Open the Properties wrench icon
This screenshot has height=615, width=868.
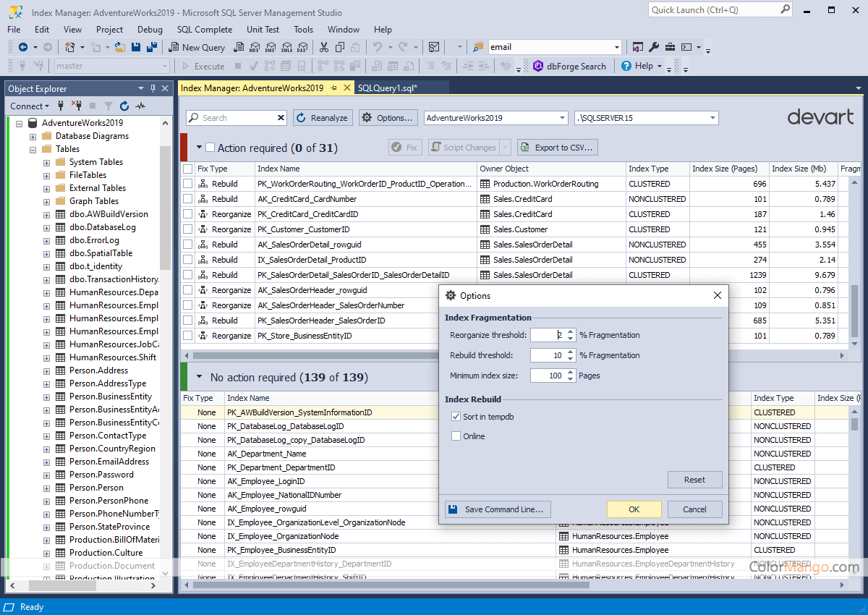(654, 47)
